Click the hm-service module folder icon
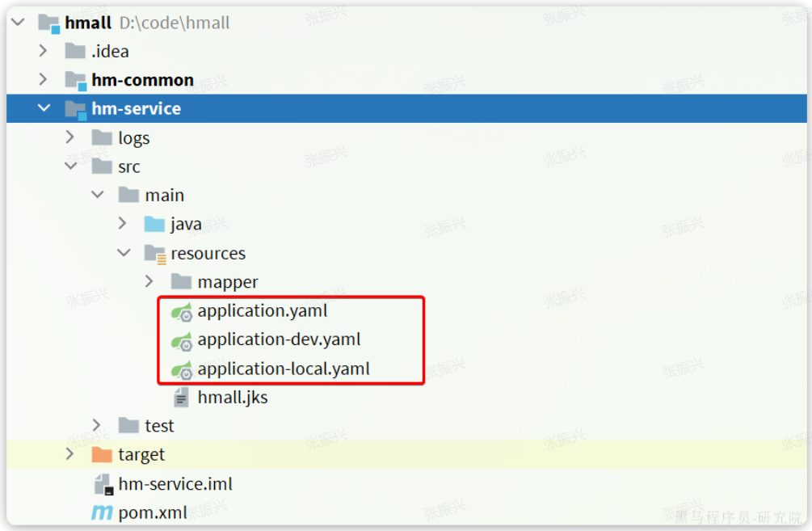The height and width of the screenshot is (531, 812). [x=76, y=110]
